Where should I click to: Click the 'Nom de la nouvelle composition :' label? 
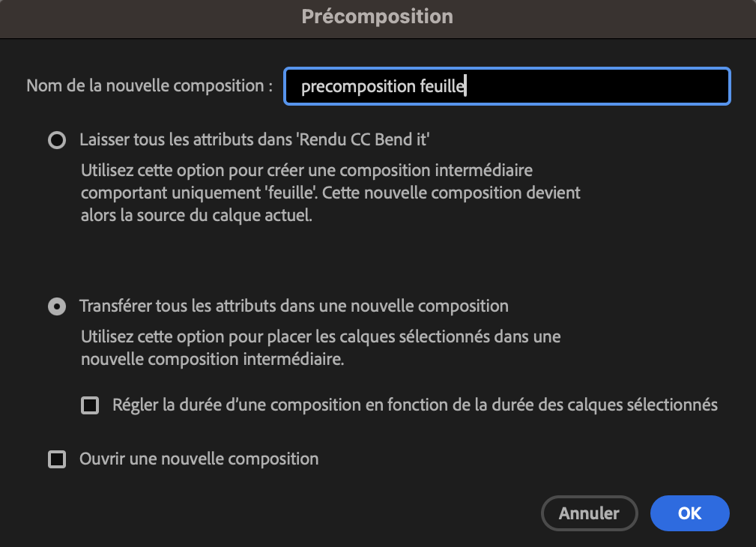pyautogui.click(x=149, y=85)
